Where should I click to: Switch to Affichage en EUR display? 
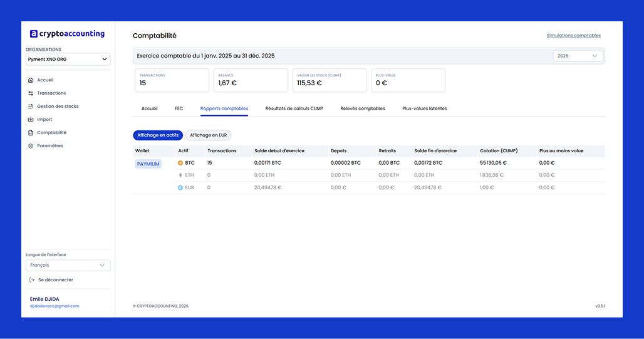(x=208, y=135)
